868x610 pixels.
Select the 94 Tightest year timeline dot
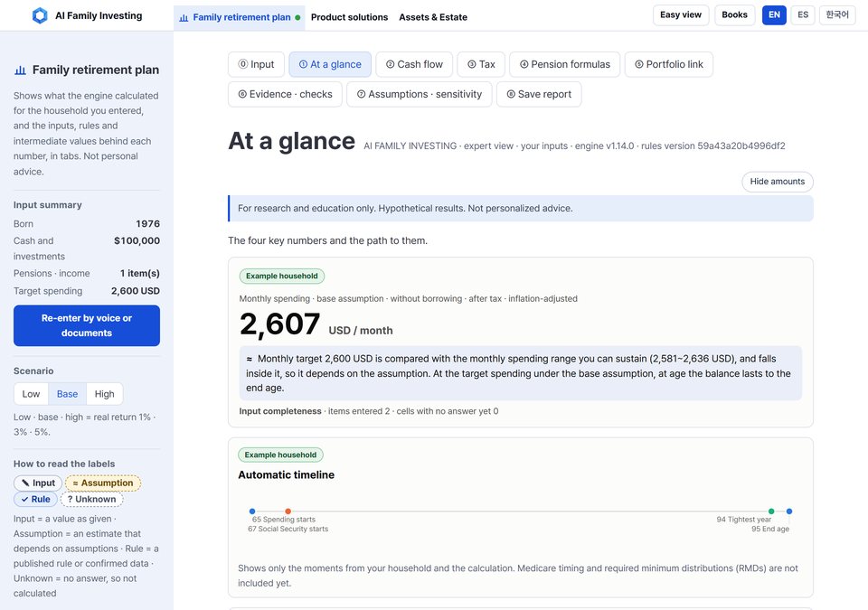coord(771,511)
